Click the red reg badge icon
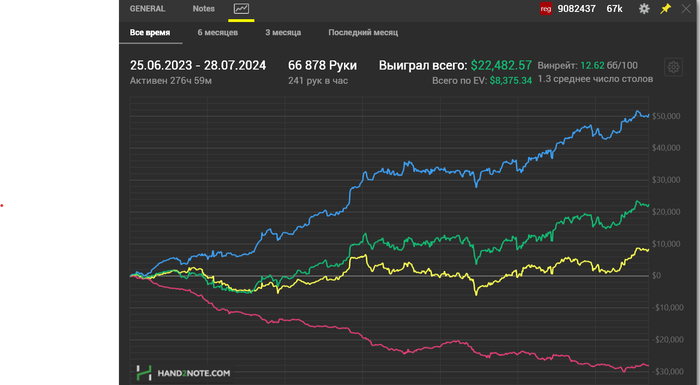This screenshot has height=385, width=700. (x=546, y=8)
